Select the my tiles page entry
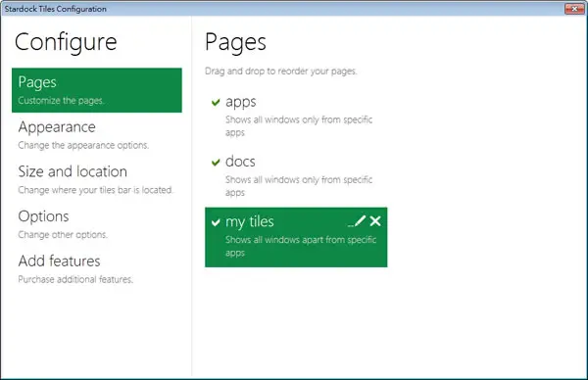 pos(296,237)
